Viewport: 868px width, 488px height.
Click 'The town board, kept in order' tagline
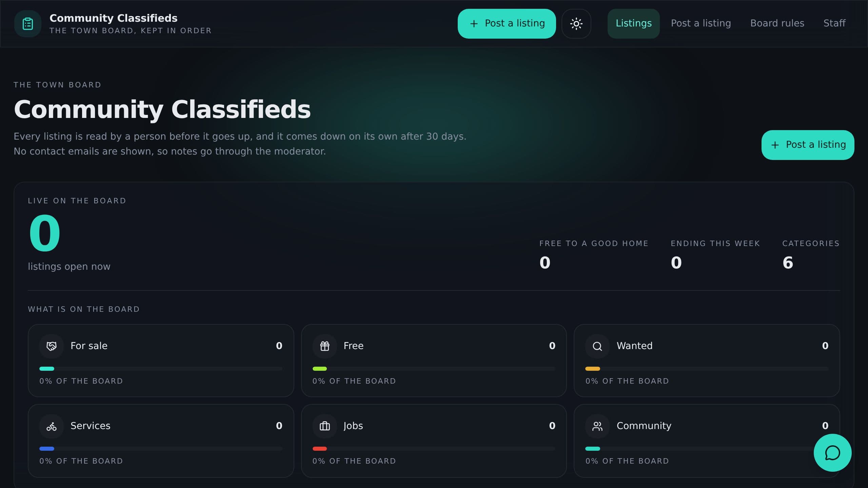pyautogui.click(x=131, y=31)
